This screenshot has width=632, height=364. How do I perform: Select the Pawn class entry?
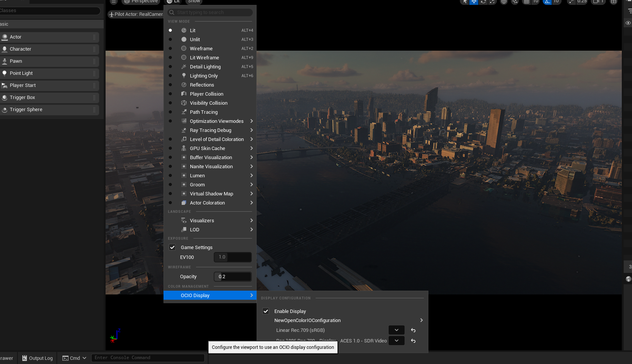point(50,61)
